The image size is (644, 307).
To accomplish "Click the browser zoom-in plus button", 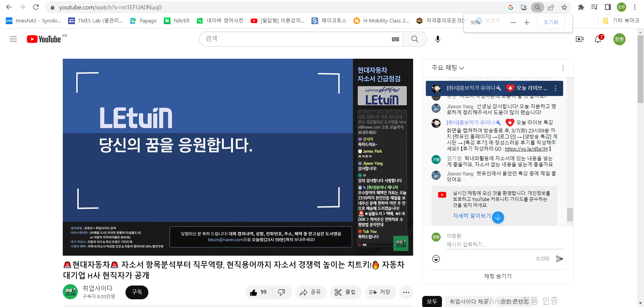I will pyautogui.click(x=527, y=22).
